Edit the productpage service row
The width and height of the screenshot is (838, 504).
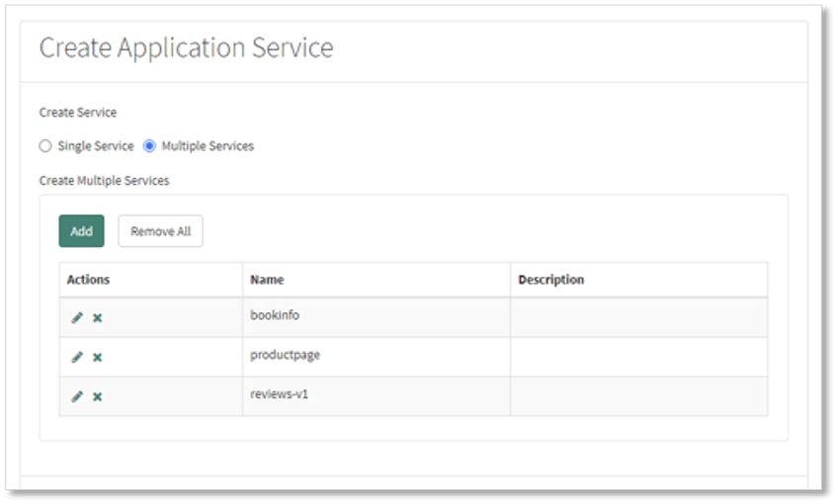77,357
